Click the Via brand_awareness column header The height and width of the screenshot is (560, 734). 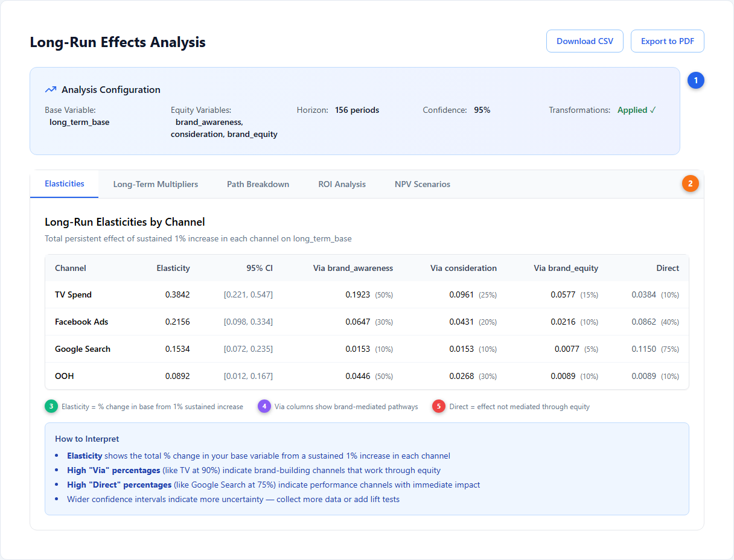[x=353, y=268]
